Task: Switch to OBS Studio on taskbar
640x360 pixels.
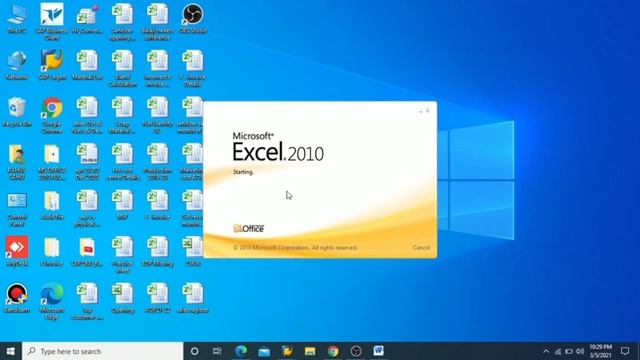Action: click(356, 351)
